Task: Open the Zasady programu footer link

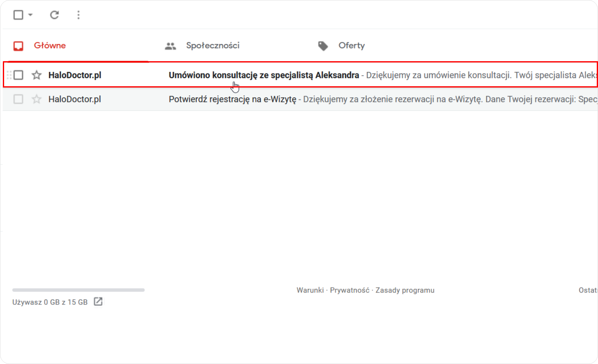Action: [x=405, y=290]
